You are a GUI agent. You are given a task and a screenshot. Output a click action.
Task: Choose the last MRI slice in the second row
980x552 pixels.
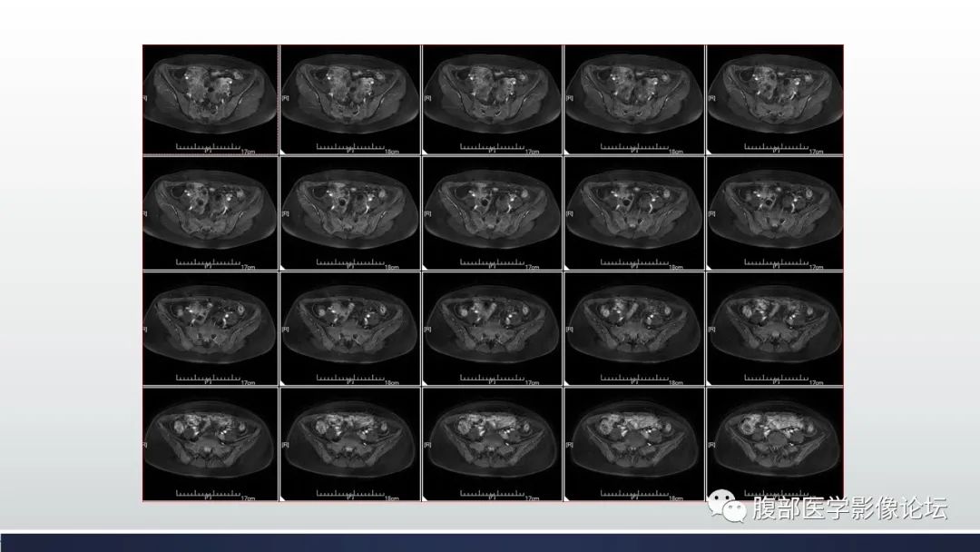tap(774, 211)
